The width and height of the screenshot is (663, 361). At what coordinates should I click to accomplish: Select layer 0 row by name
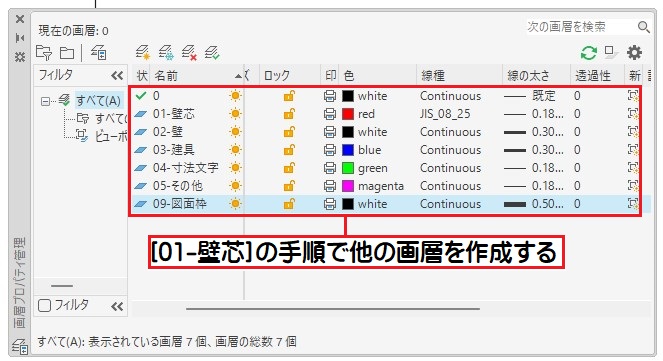pos(156,96)
